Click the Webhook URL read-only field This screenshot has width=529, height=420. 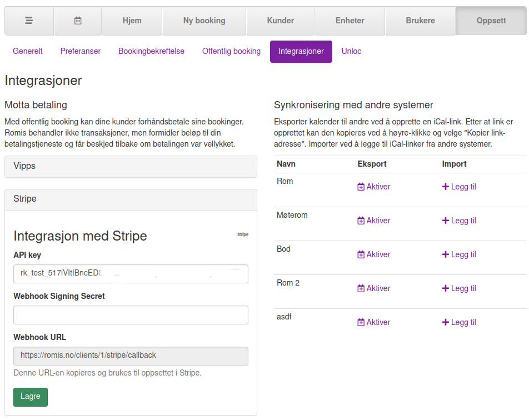(x=131, y=356)
